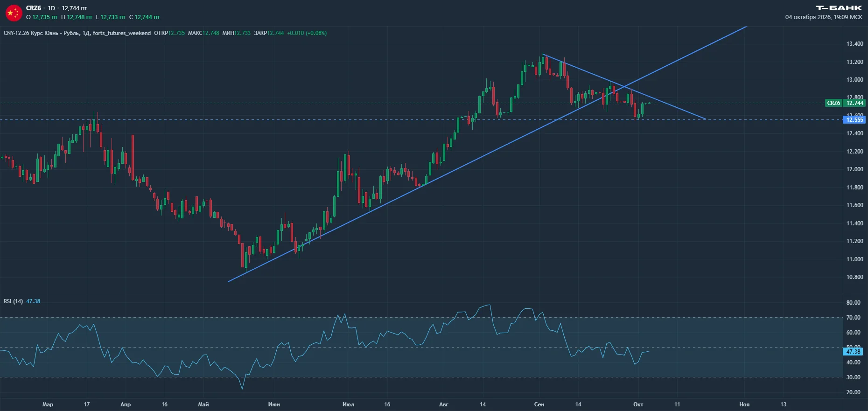Image resolution: width=868 pixels, height=411 pixels.
Task: Click the 30.00 RSI axis label
Action: (854, 377)
